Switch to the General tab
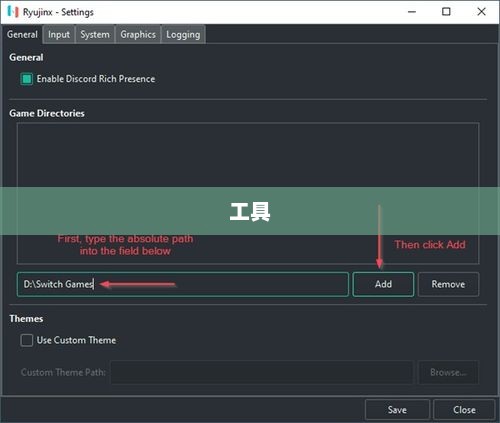 (x=22, y=34)
